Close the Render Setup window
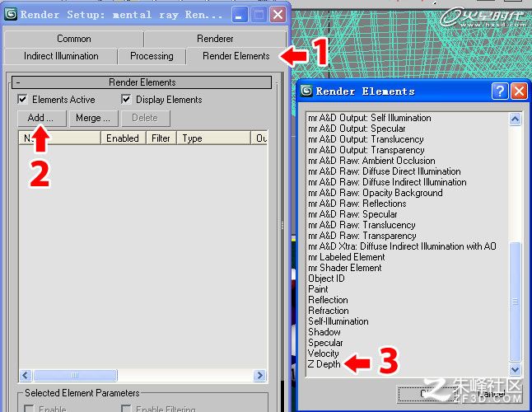 click(278, 15)
